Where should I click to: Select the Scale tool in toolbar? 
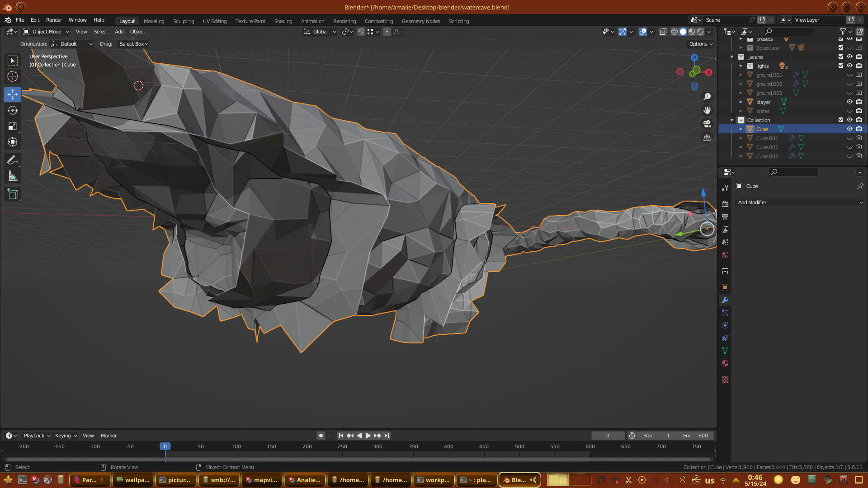point(13,127)
